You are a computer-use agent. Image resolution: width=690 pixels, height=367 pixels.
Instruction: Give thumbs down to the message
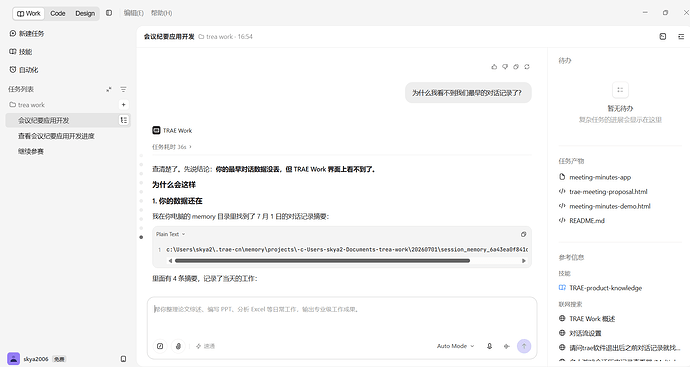point(505,67)
